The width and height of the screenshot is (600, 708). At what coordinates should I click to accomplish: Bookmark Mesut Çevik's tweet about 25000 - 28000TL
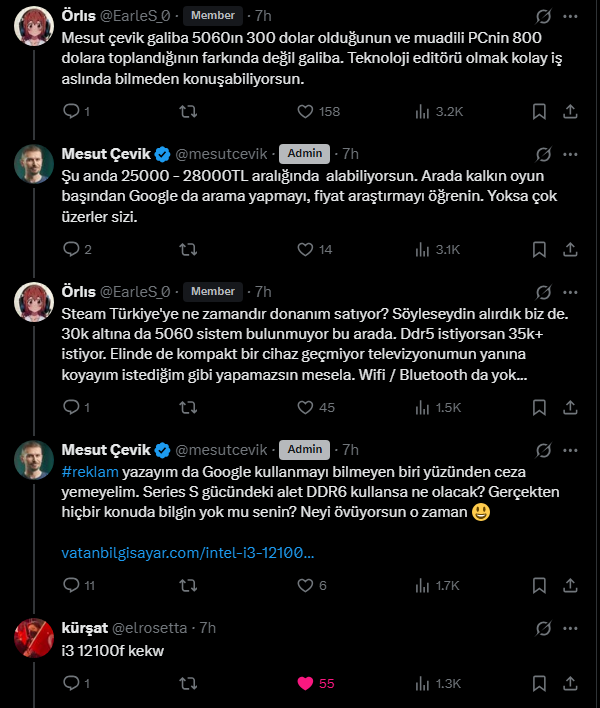pyautogui.click(x=539, y=250)
